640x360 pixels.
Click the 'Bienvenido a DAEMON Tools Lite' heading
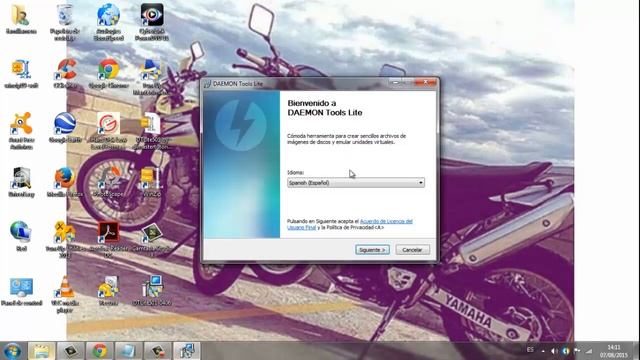(x=324, y=108)
